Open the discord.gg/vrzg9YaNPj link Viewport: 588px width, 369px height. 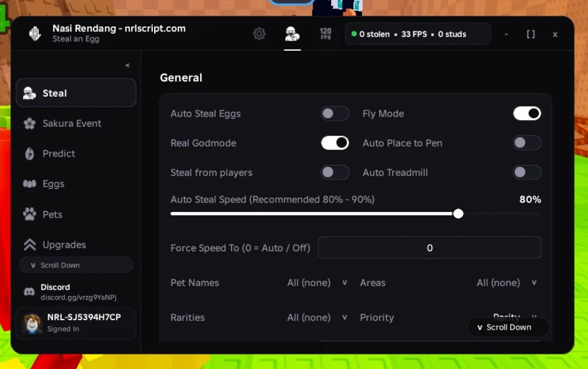pos(79,298)
